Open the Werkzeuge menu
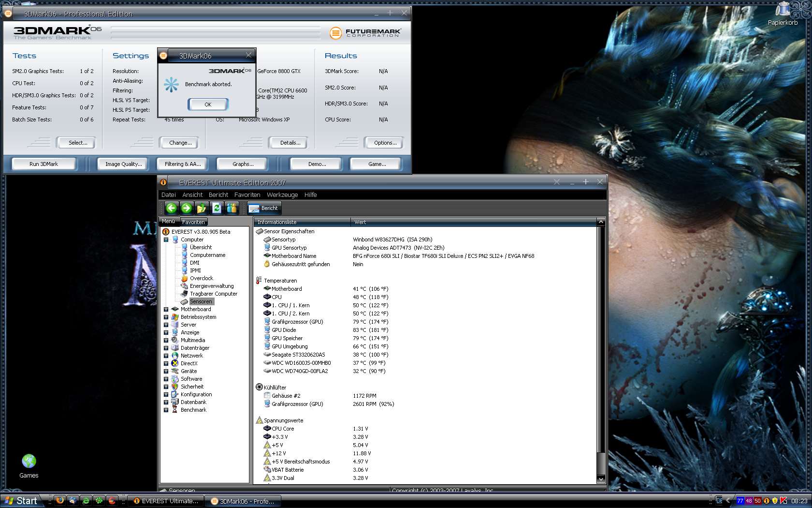Image resolution: width=812 pixels, height=508 pixels. [x=282, y=194]
